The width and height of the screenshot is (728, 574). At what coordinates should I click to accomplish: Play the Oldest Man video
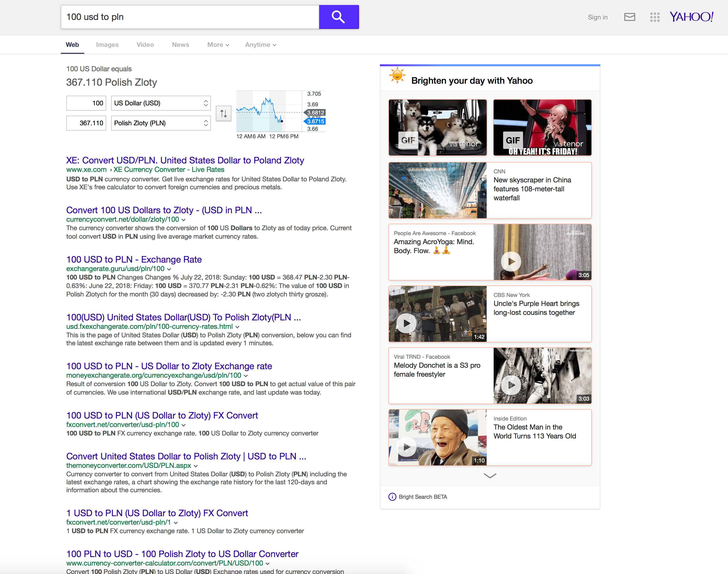pyautogui.click(x=406, y=447)
